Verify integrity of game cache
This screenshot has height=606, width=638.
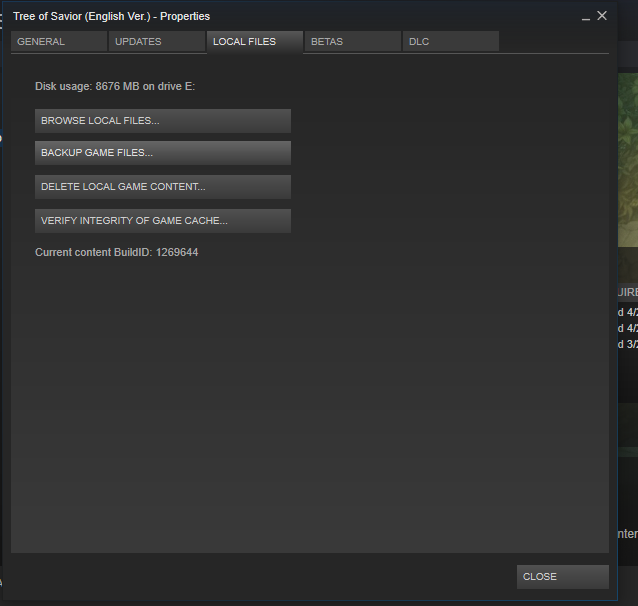point(162,221)
